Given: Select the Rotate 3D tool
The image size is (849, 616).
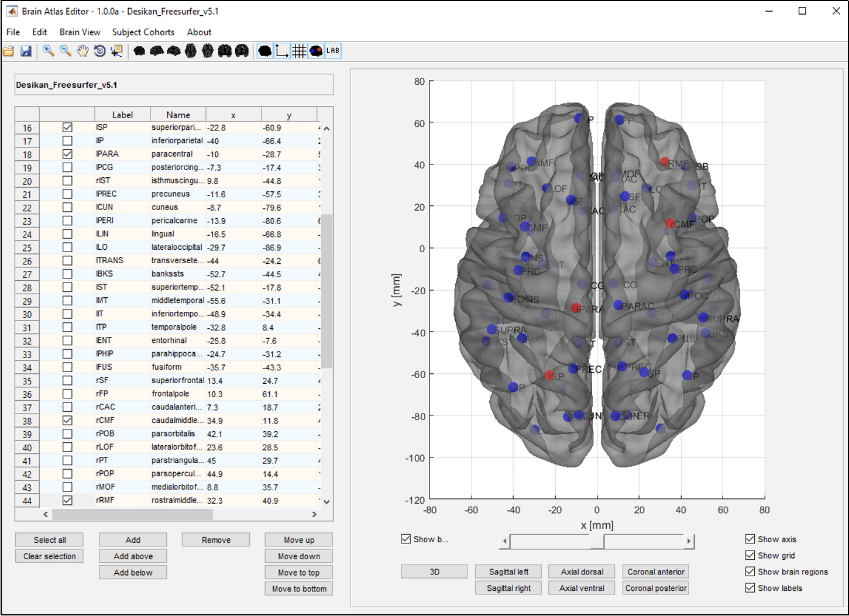Looking at the screenshot, I should point(99,51).
